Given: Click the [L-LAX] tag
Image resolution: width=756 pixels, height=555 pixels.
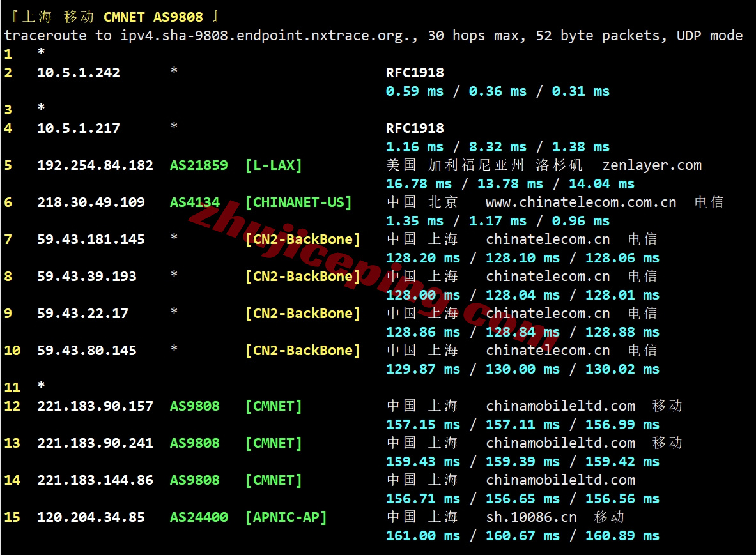Looking at the screenshot, I should (274, 165).
